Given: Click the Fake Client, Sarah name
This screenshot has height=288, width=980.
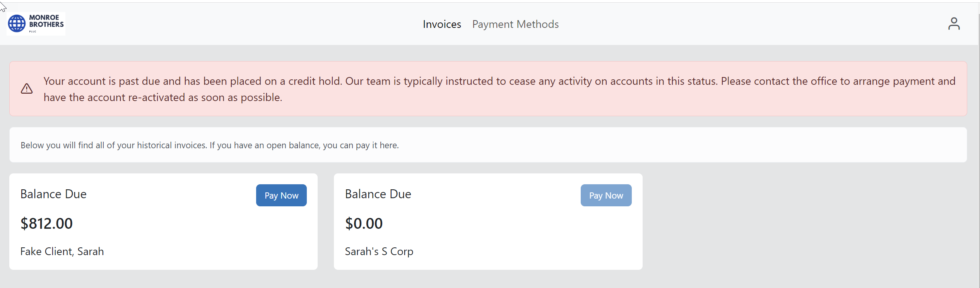Looking at the screenshot, I should click(x=62, y=252).
